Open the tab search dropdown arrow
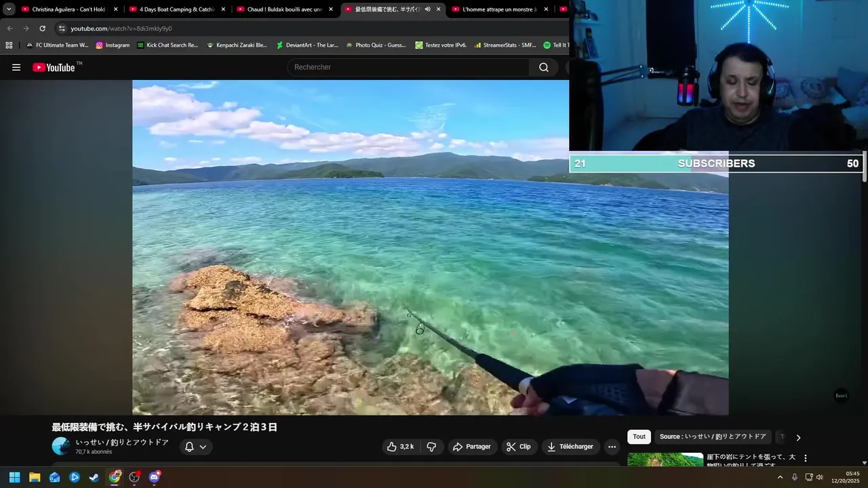This screenshot has height=488, width=868. click(9, 9)
